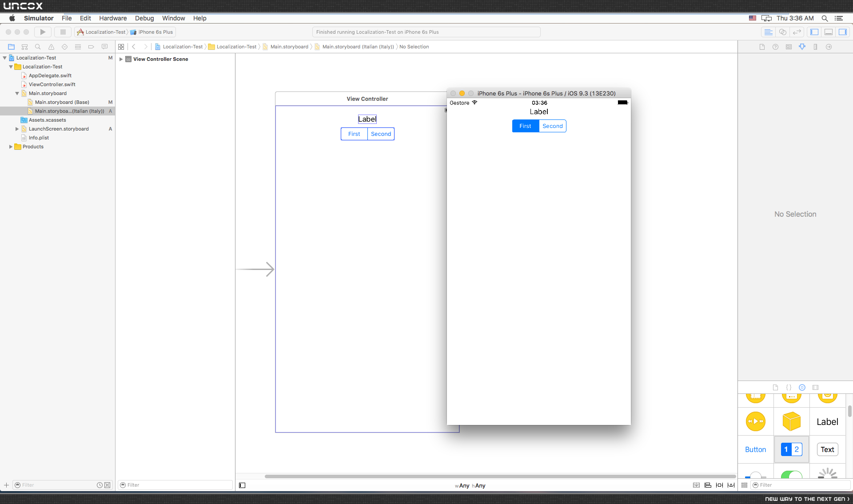The image size is (853, 504).
Task: Choose the iPhone 6s Plus run destination
Action: (152, 32)
